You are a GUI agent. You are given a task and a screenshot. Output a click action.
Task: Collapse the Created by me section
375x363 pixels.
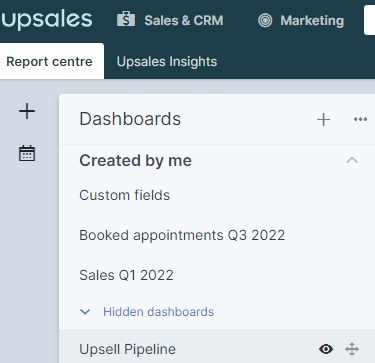(352, 160)
